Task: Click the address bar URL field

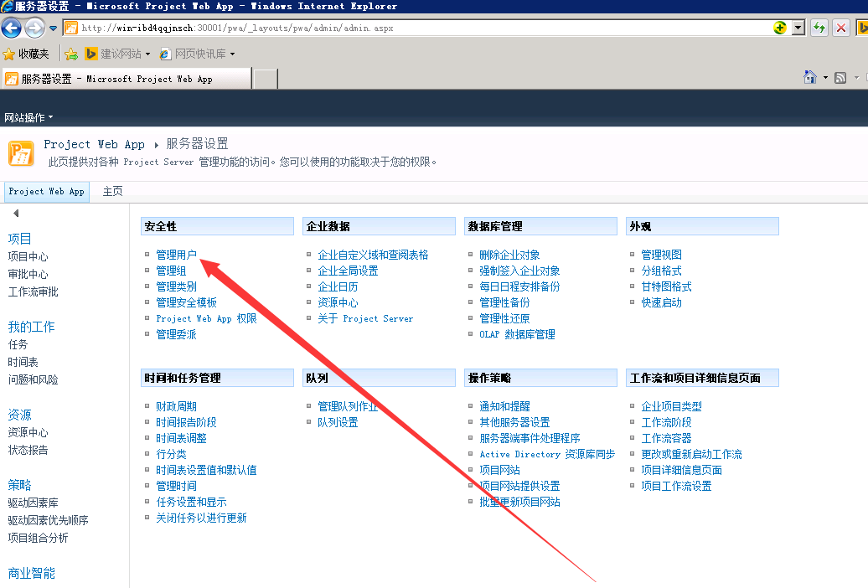Action: (418, 28)
